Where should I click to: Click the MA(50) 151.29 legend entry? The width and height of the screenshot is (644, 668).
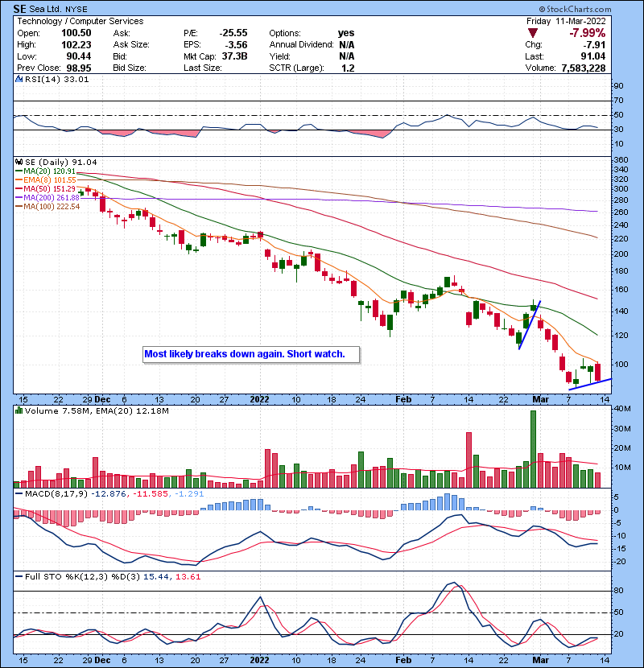(x=46, y=188)
